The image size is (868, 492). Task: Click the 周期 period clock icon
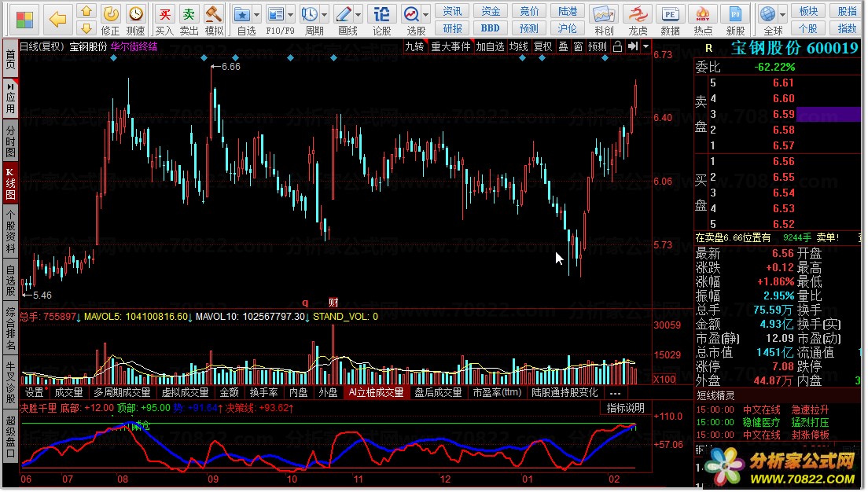310,14
